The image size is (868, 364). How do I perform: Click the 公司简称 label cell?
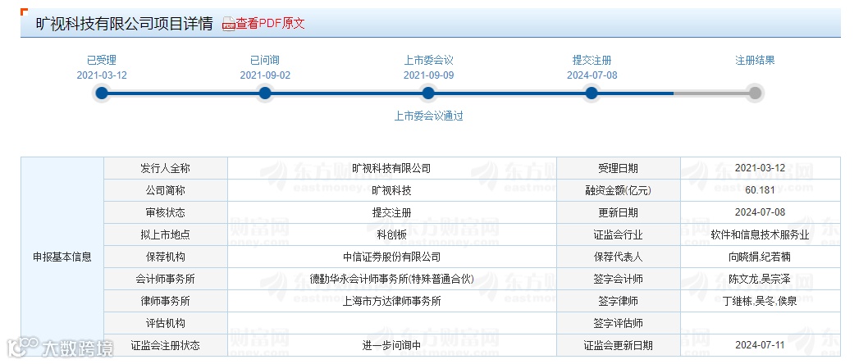166,190
